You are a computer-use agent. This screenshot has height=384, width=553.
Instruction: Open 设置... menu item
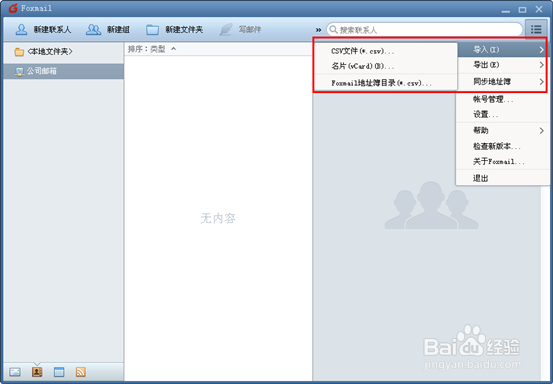pyautogui.click(x=502, y=115)
